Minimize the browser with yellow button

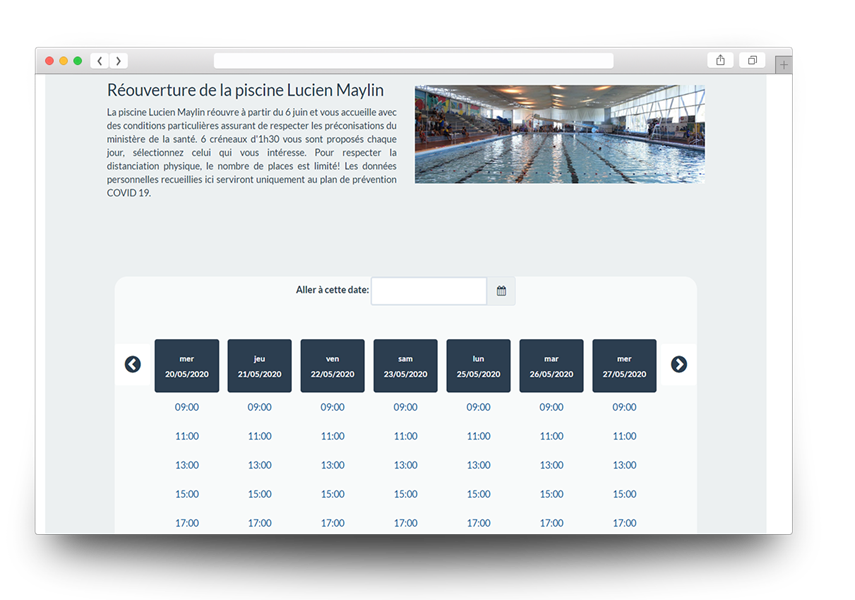coord(63,61)
